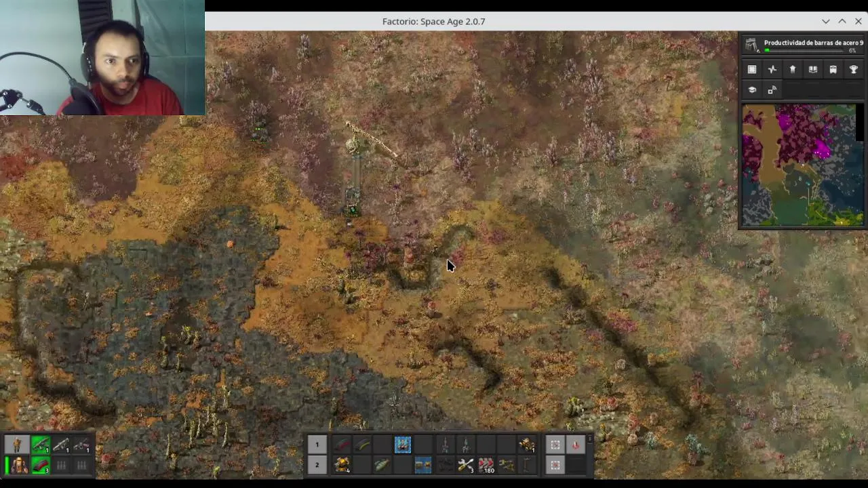The image size is (868, 488).
Task: Activate the upper red deconstruction shortcut
Action: [x=555, y=445]
